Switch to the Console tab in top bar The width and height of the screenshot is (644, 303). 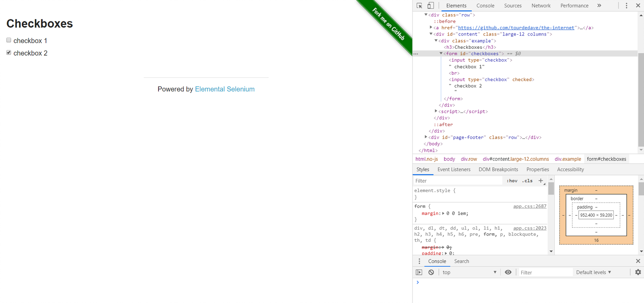(x=485, y=6)
